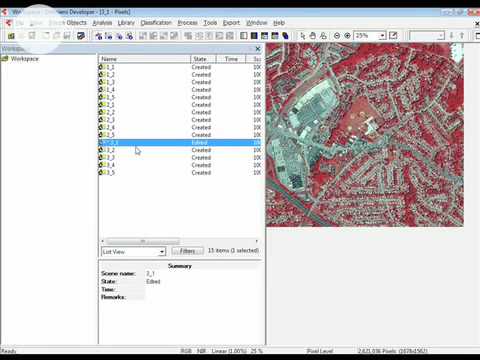Select project 3_2 in the list
The height and width of the screenshot is (360, 480).
tap(179, 150)
